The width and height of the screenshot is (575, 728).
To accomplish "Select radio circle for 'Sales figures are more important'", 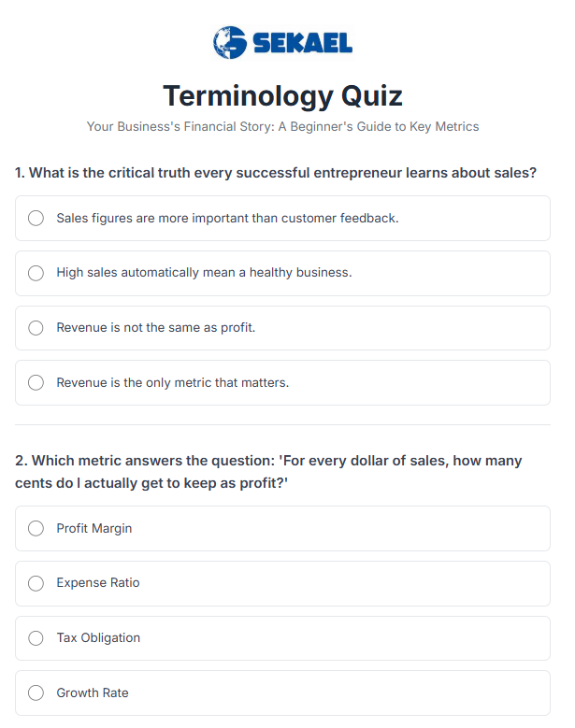I will click(x=36, y=219).
